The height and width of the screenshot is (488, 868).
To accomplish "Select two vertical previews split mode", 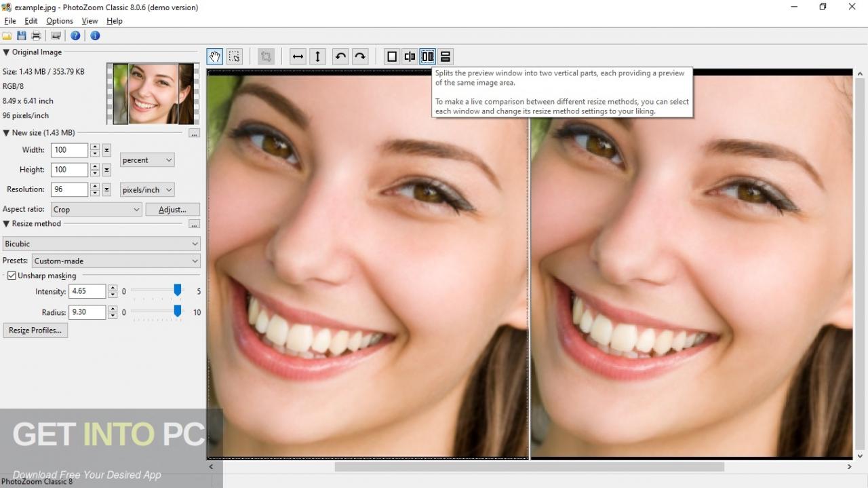I will tap(427, 56).
